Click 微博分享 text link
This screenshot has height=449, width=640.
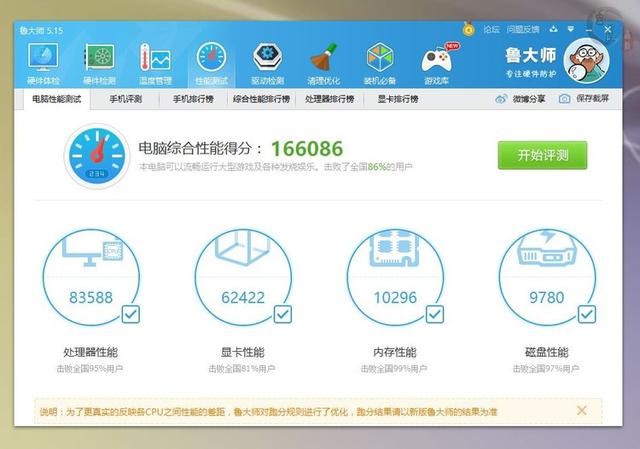529,99
